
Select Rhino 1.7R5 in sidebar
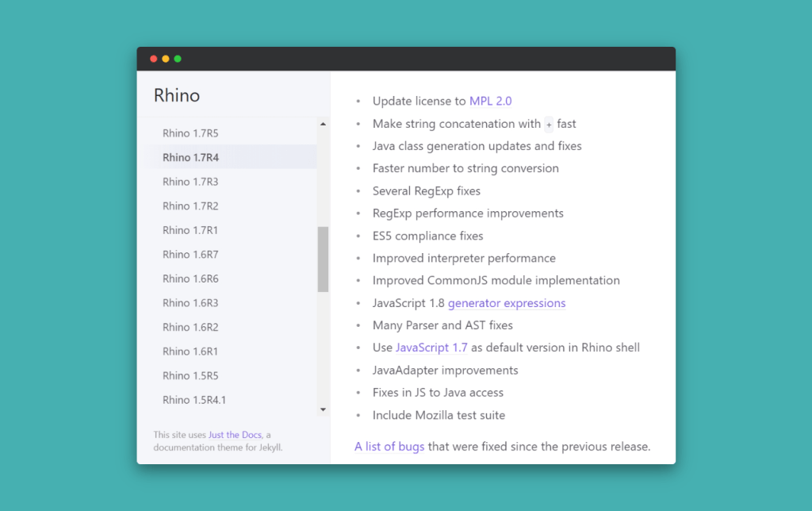point(190,133)
